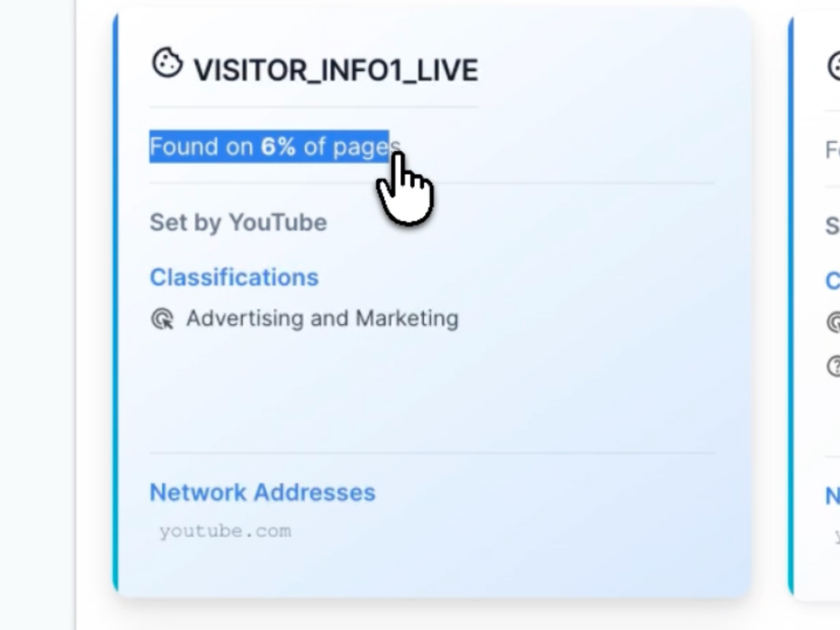The image size is (840, 630).
Task: Select the VISITOR_INFO1_LIVE cookie title
Action: [336, 71]
